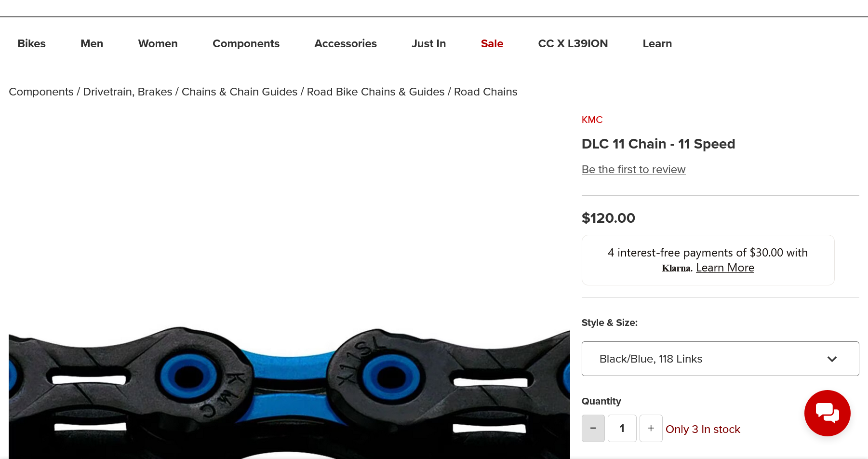
Task: Click Be the first to review
Action: pos(633,169)
